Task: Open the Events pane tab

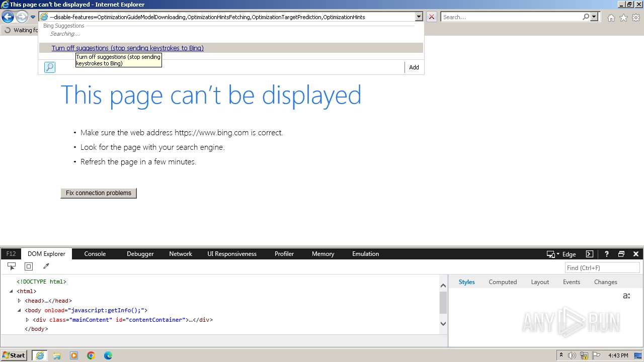Action: 572,282
